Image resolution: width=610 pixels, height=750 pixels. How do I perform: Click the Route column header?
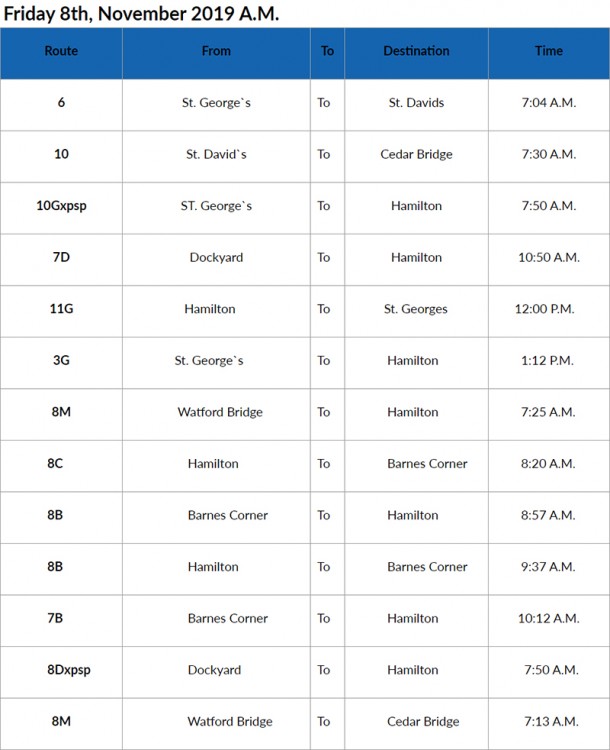point(61,51)
